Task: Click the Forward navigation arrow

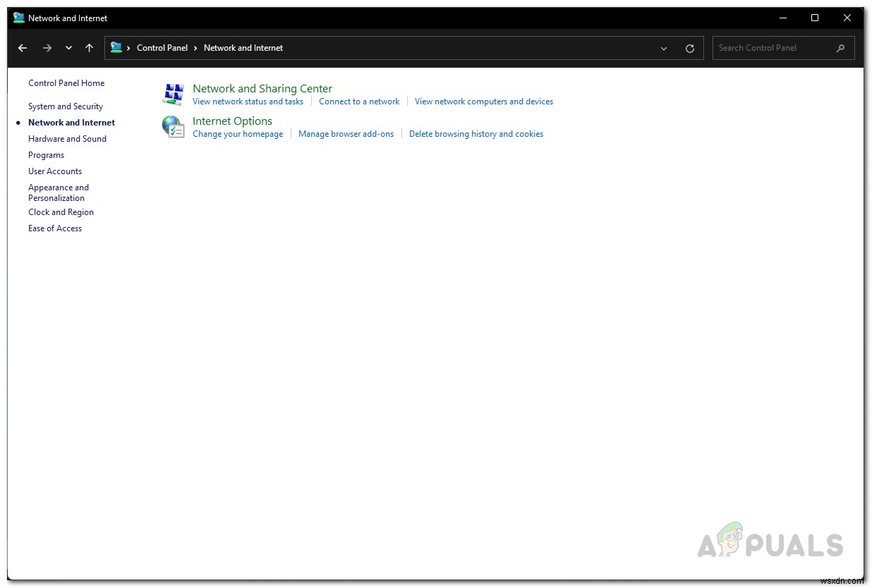Action: (47, 47)
